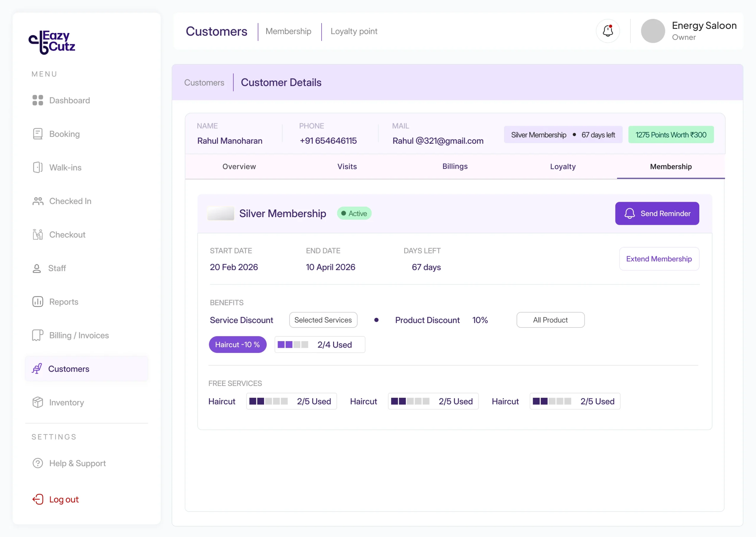The width and height of the screenshot is (756, 537).
Task: Open Loyalty point in top navigation
Action: [x=354, y=31]
